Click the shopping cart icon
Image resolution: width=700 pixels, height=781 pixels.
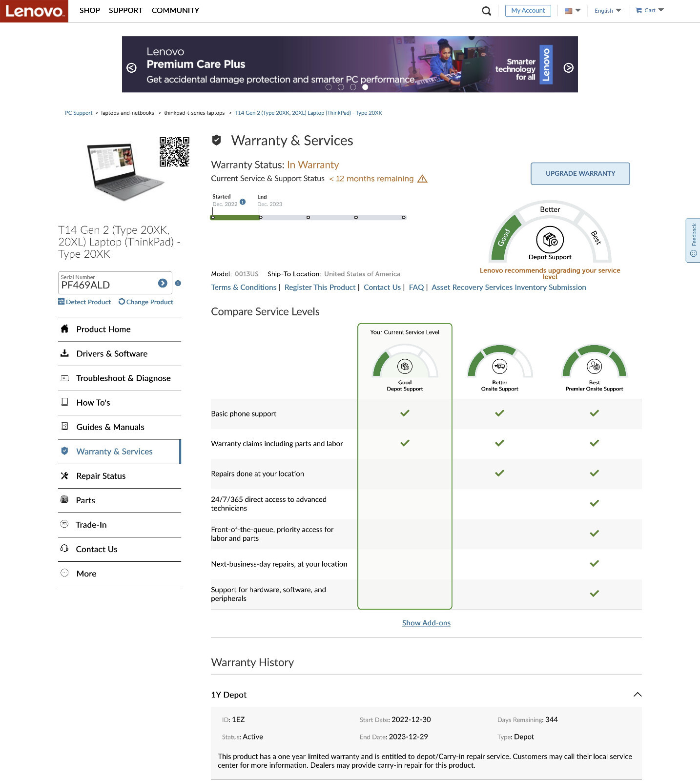pos(638,10)
